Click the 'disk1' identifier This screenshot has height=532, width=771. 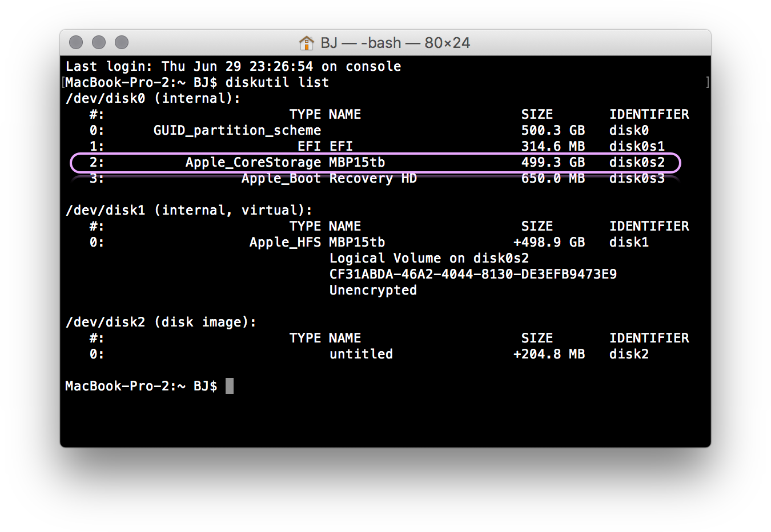click(x=629, y=242)
